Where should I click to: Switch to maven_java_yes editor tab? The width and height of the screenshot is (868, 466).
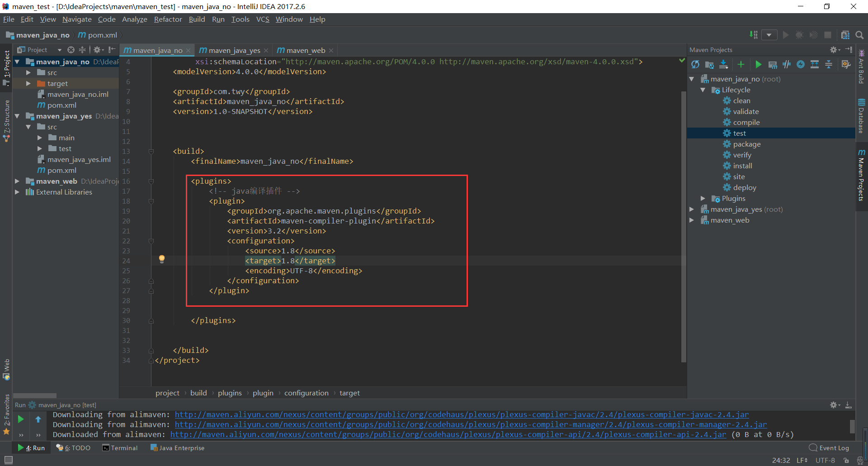click(234, 50)
